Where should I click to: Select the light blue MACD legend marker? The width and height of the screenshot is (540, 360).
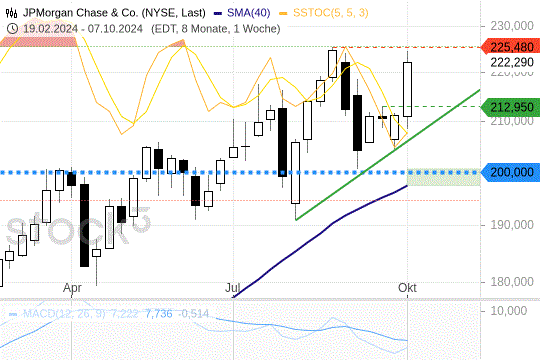(13, 314)
